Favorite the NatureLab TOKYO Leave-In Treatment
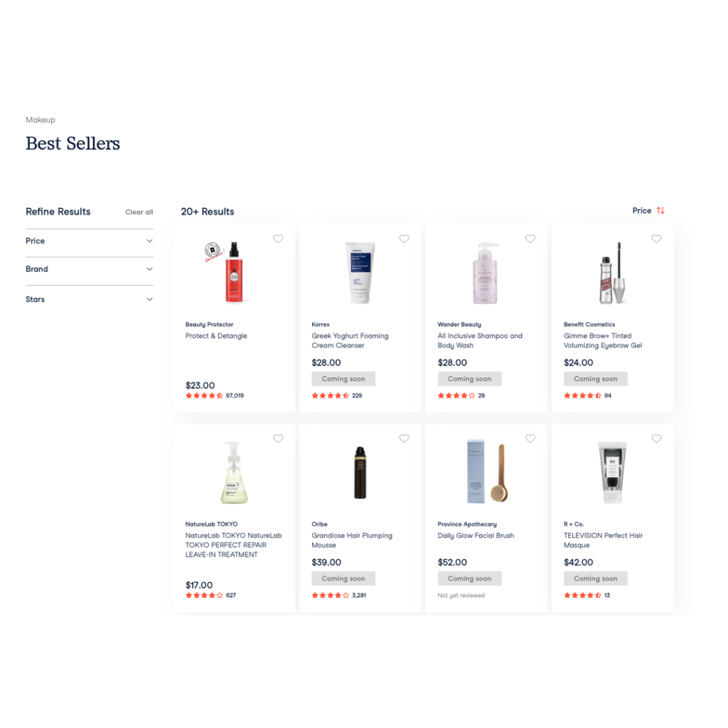728x728 pixels. (278, 438)
